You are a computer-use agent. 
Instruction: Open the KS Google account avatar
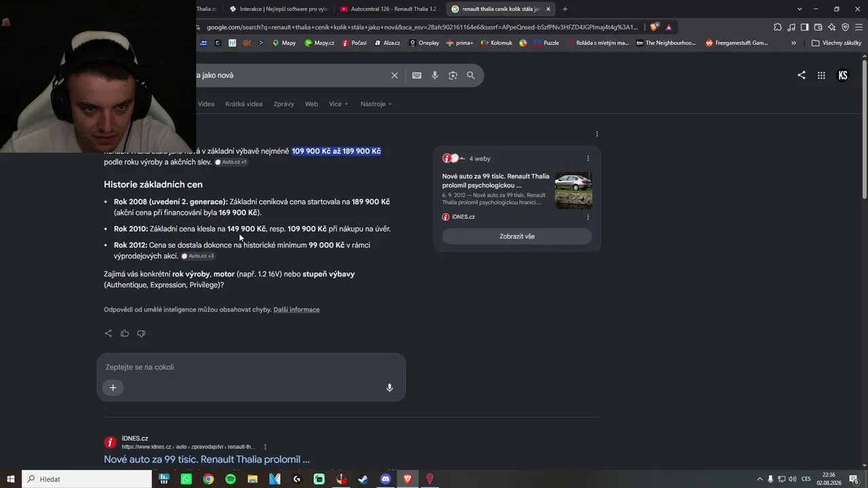click(x=843, y=75)
